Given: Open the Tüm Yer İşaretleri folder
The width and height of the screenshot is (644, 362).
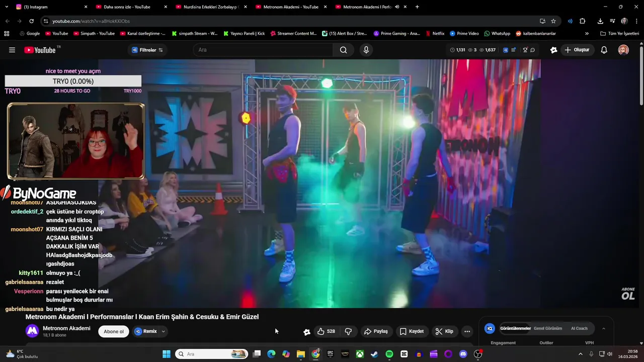Looking at the screenshot, I should click(x=619, y=34).
